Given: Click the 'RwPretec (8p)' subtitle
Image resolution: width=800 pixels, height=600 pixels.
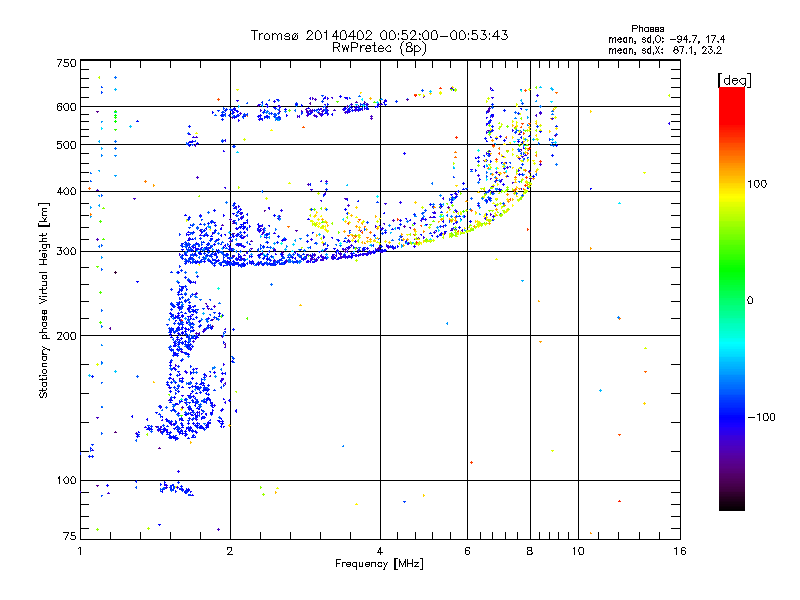Looking at the screenshot, I should tap(379, 48).
